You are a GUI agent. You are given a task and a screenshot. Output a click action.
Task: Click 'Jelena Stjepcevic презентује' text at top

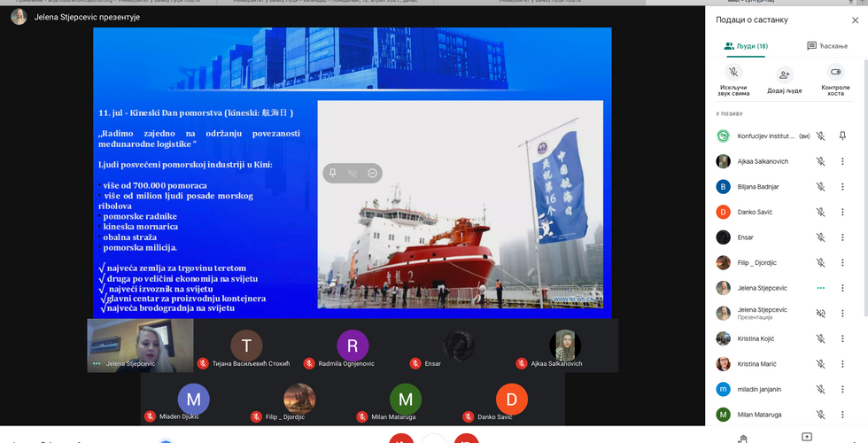[87, 17]
